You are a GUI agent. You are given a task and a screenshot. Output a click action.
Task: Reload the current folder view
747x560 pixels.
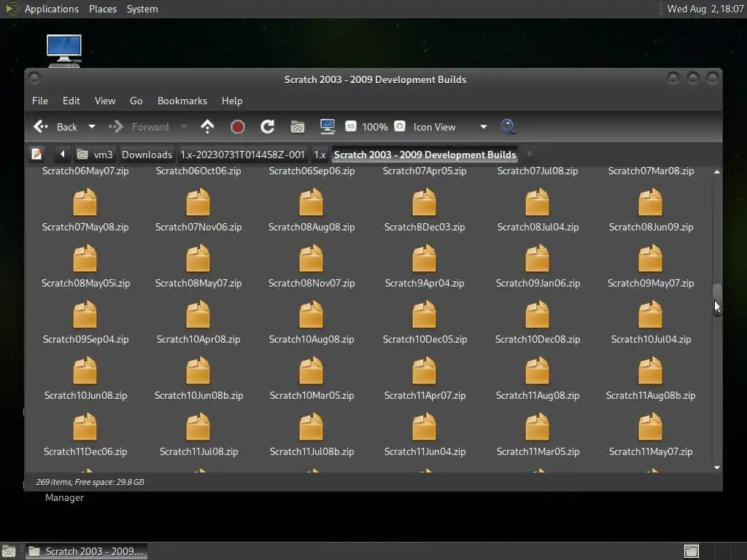click(267, 127)
